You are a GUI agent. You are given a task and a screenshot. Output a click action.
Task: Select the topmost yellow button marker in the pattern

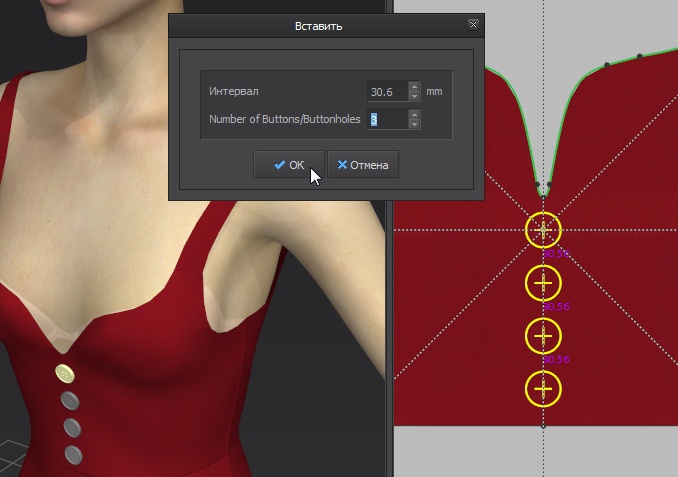[543, 230]
